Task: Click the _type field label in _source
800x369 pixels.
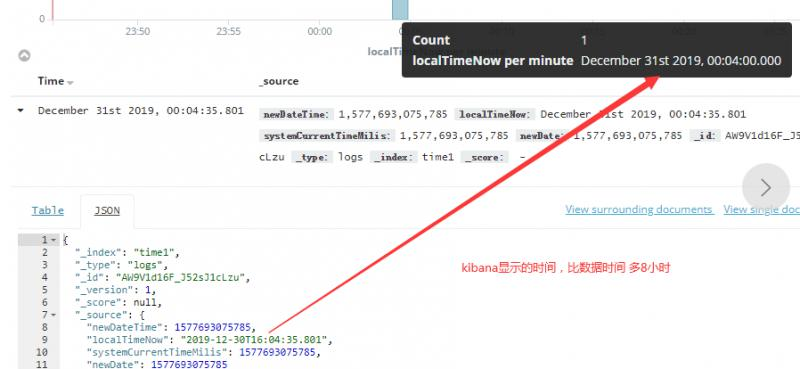Action: (313, 157)
